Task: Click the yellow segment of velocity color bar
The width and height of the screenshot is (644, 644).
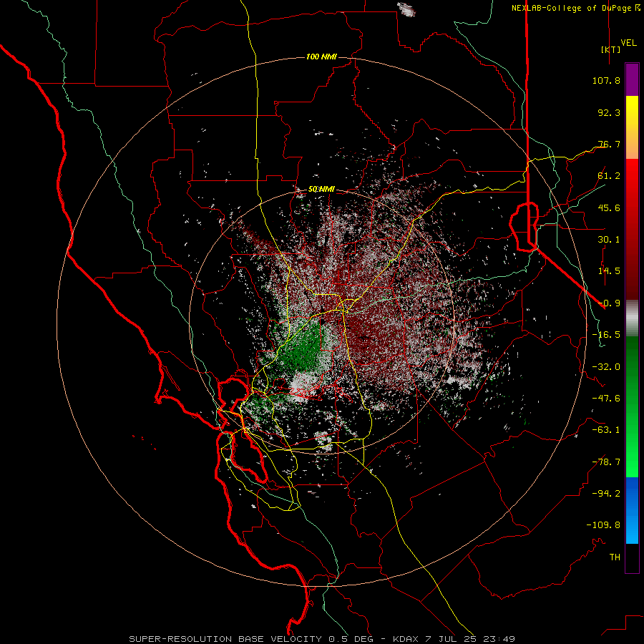Action: 632,127
